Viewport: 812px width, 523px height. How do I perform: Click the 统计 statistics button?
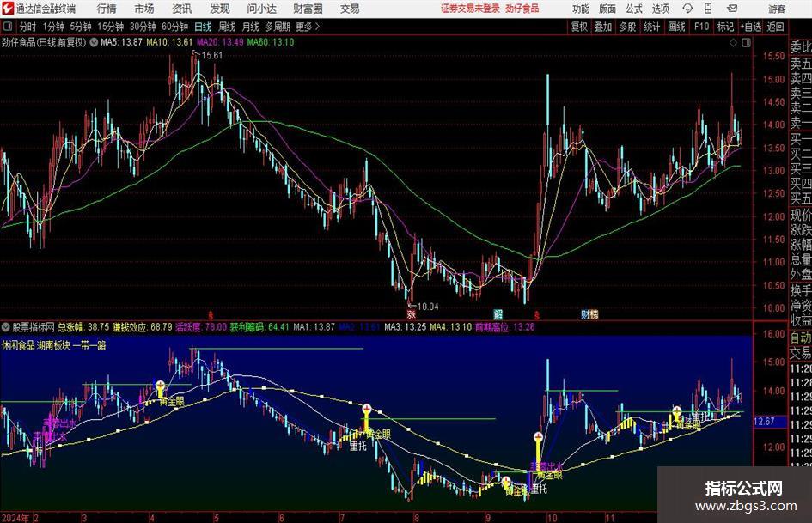[x=651, y=27]
